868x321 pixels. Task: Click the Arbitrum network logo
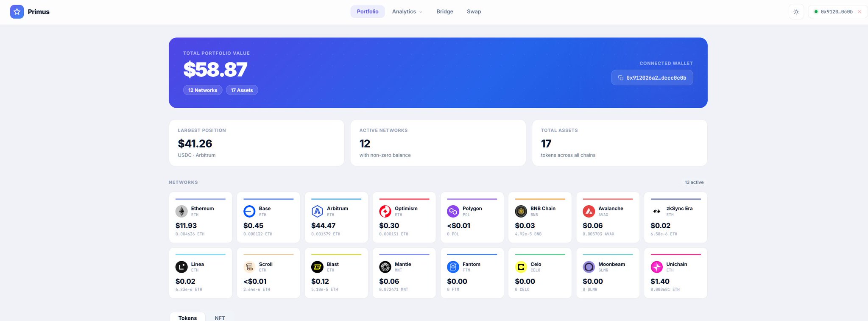pos(317,211)
